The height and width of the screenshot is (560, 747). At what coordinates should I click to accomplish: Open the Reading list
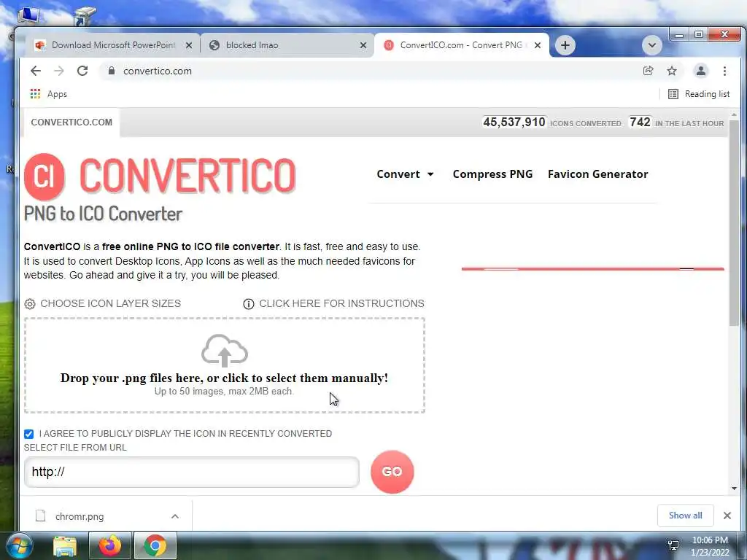699,94
